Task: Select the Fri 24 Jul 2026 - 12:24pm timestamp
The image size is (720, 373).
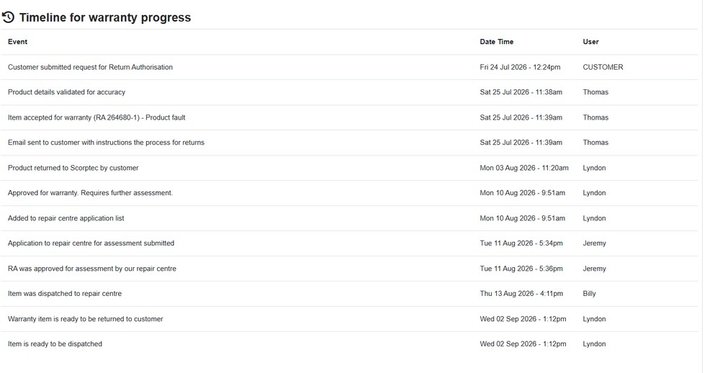Action: pos(520,67)
